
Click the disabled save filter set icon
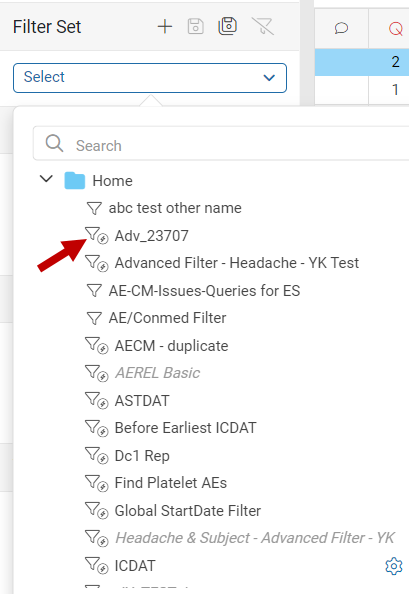(195, 27)
